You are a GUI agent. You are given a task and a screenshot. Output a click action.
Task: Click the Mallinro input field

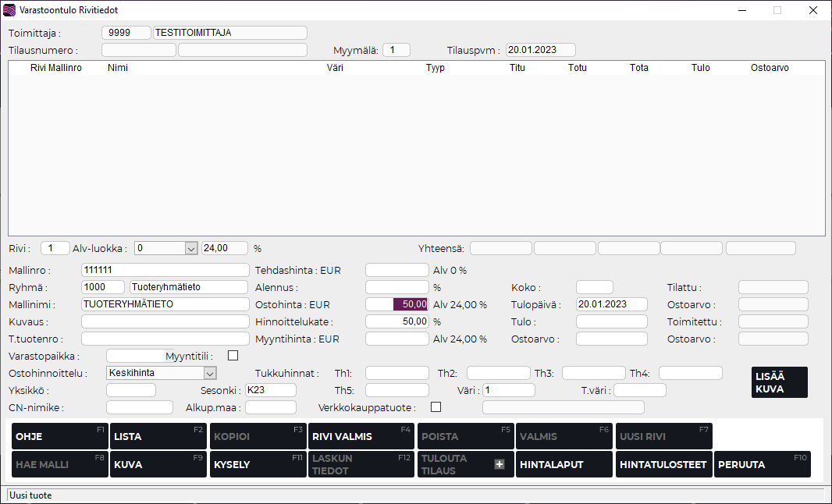pyautogui.click(x=164, y=270)
